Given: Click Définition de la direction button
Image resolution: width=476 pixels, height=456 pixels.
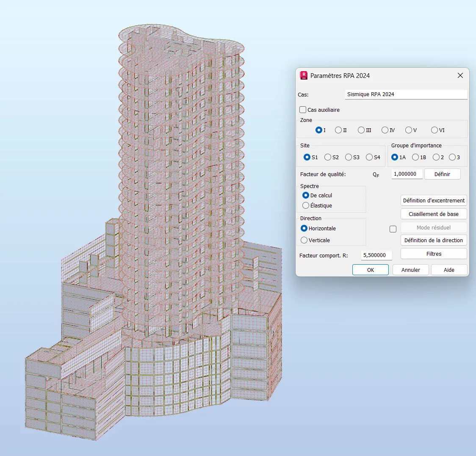Looking at the screenshot, I should pyautogui.click(x=434, y=240).
